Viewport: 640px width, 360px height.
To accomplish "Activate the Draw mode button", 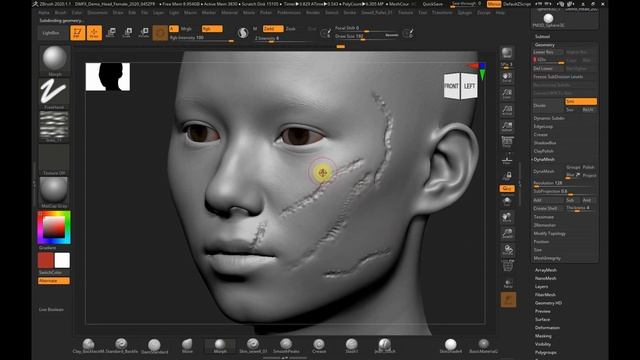I will tap(94, 33).
